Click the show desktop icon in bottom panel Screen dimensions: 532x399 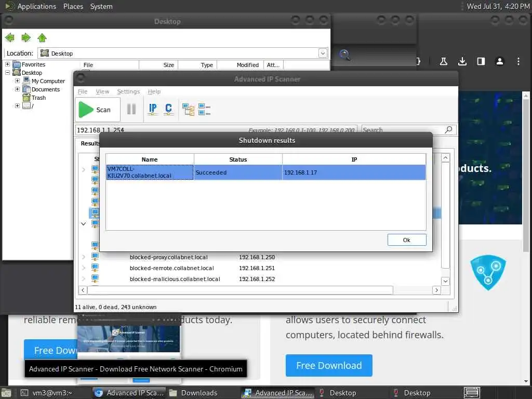click(x=6, y=393)
